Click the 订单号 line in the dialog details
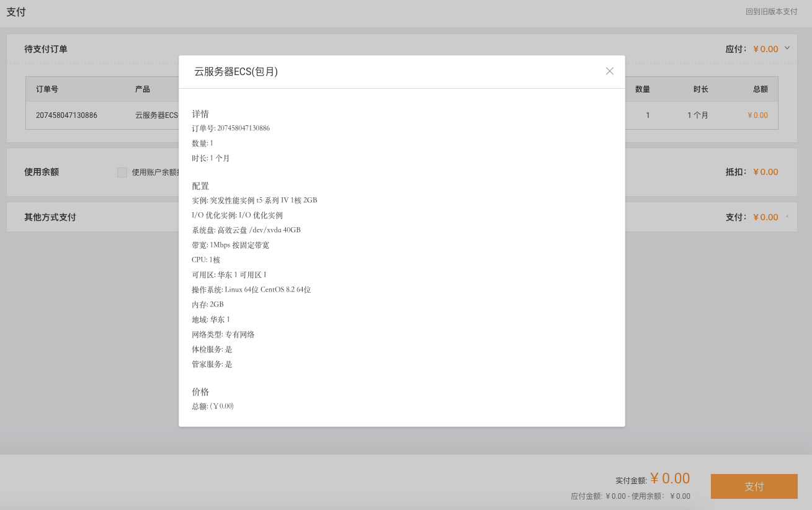The height and width of the screenshot is (510, 812). tap(231, 128)
